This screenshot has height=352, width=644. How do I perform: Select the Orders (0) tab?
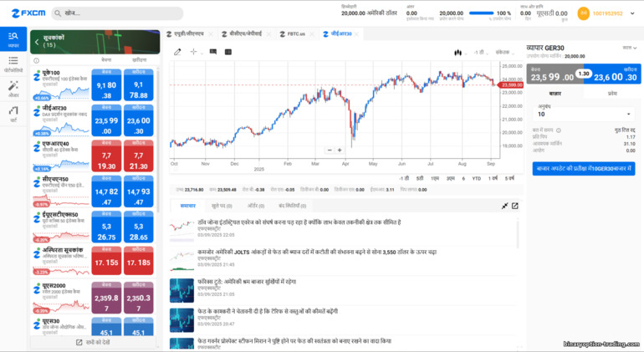pyautogui.click(x=256, y=206)
